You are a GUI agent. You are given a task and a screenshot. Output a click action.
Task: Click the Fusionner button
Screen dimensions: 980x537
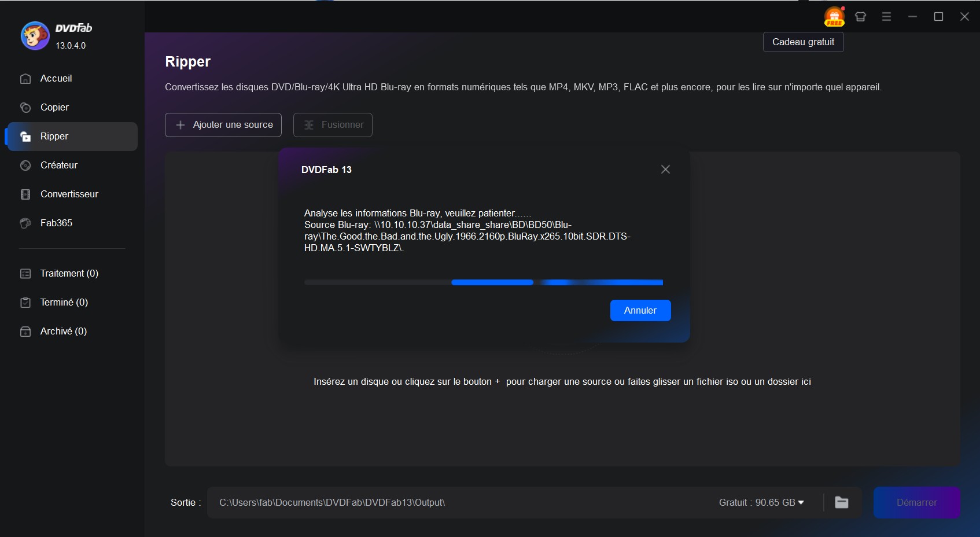tap(333, 125)
